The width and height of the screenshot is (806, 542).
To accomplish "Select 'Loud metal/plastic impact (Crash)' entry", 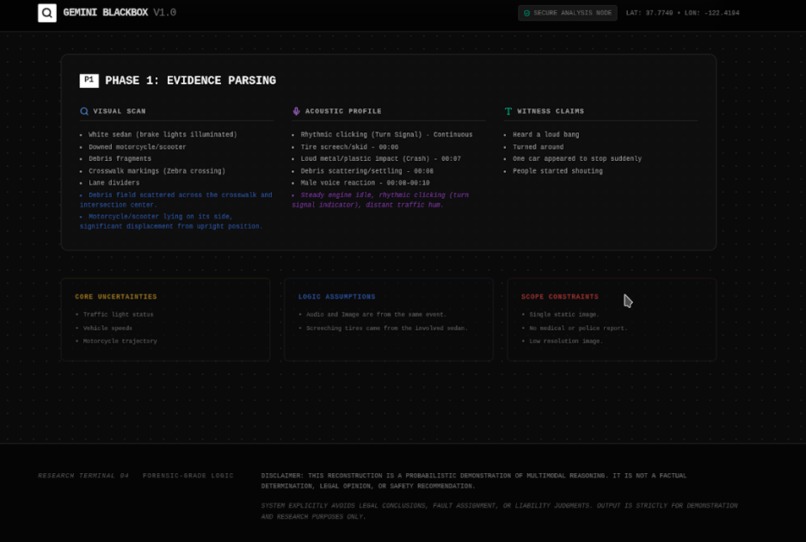I will point(380,159).
